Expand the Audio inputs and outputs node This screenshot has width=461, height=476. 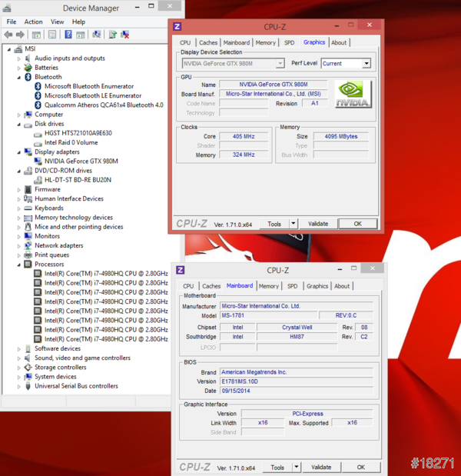pos(18,58)
